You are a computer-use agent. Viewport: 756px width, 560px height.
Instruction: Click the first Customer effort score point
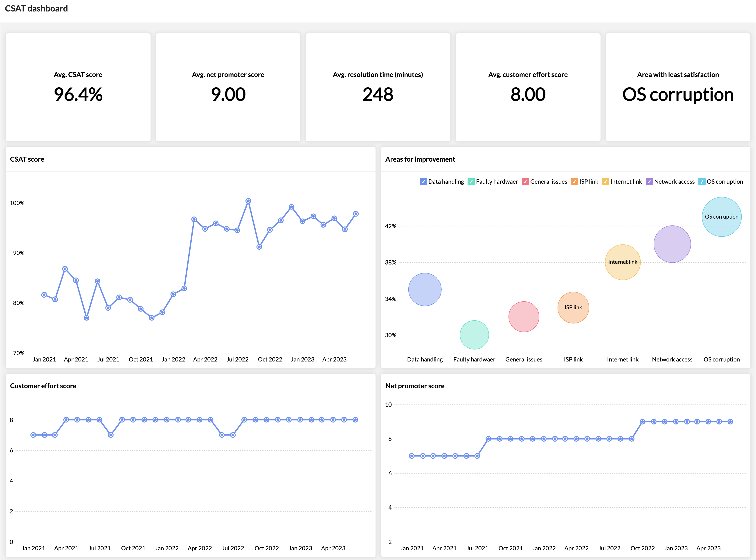[x=33, y=435]
